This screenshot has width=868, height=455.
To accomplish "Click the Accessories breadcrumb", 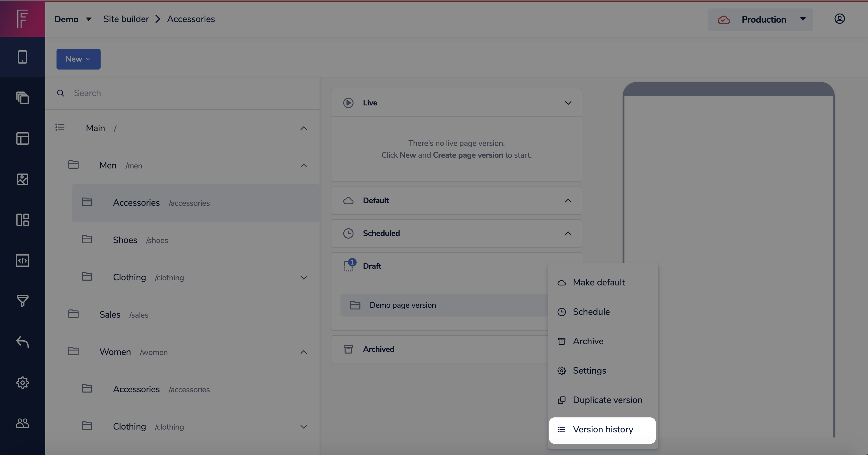I will pos(191,19).
